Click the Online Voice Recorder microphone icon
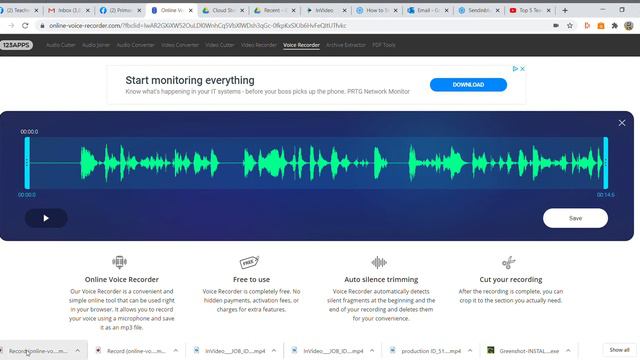 click(x=119, y=262)
